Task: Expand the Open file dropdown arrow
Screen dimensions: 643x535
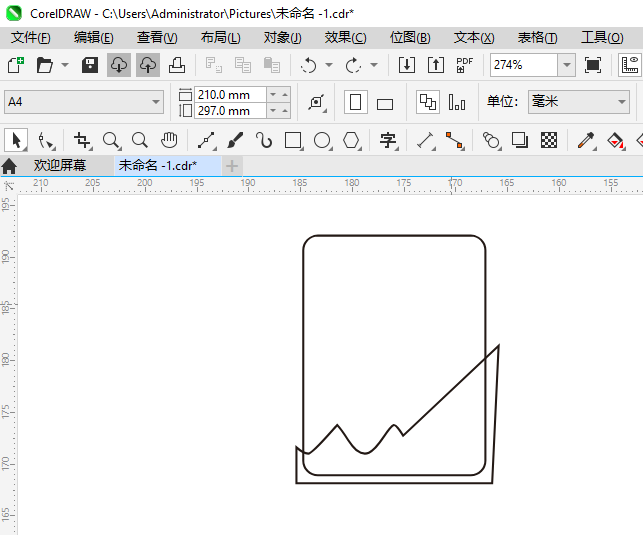Action: coord(65,65)
